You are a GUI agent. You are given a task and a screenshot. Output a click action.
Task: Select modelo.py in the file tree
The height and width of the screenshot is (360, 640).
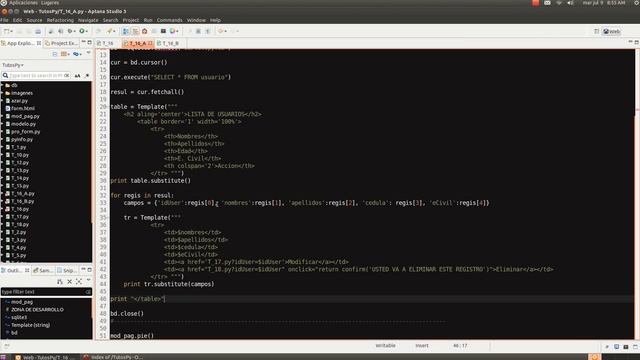coord(23,124)
